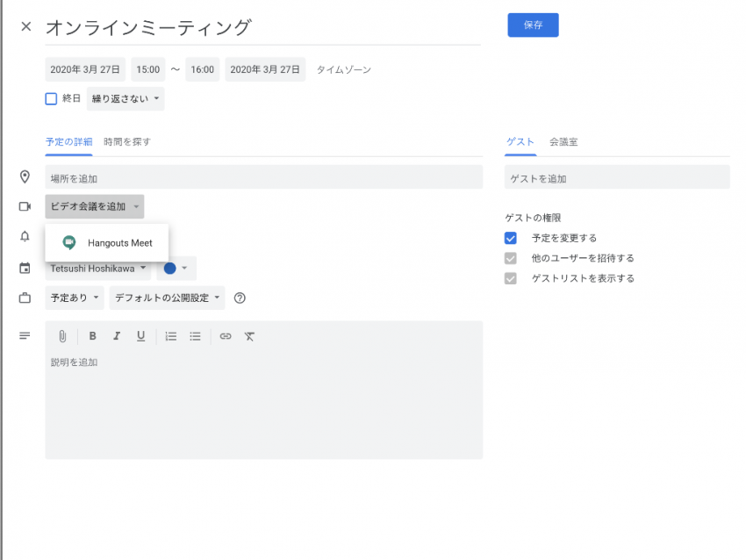
Task: Open the デフォルトの公開設定 visibility dropdown
Action: (x=167, y=298)
